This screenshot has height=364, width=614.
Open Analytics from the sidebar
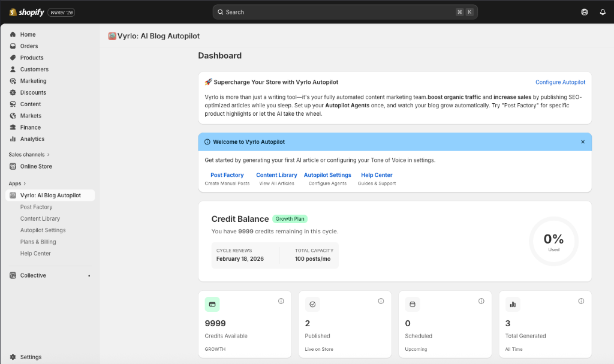point(32,139)
